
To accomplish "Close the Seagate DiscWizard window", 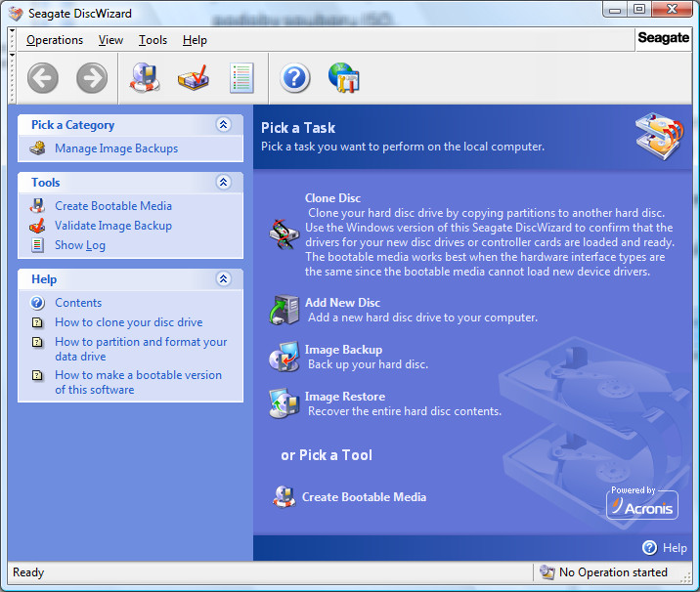I will pos(672,10).
